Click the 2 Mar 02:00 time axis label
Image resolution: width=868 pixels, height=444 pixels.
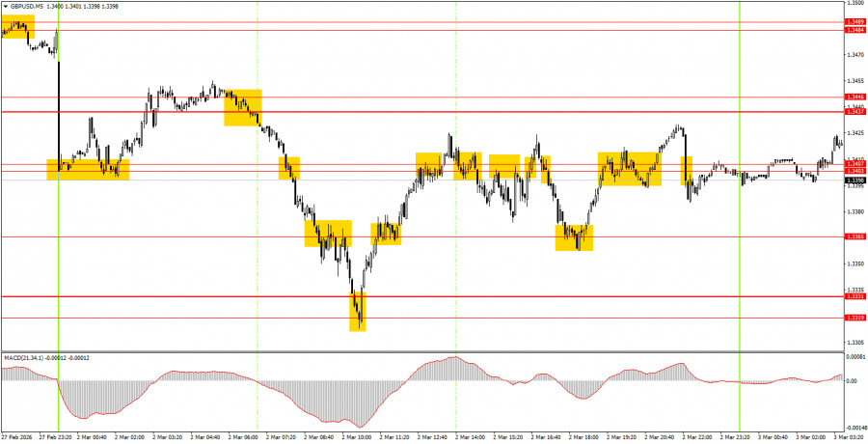131,437
